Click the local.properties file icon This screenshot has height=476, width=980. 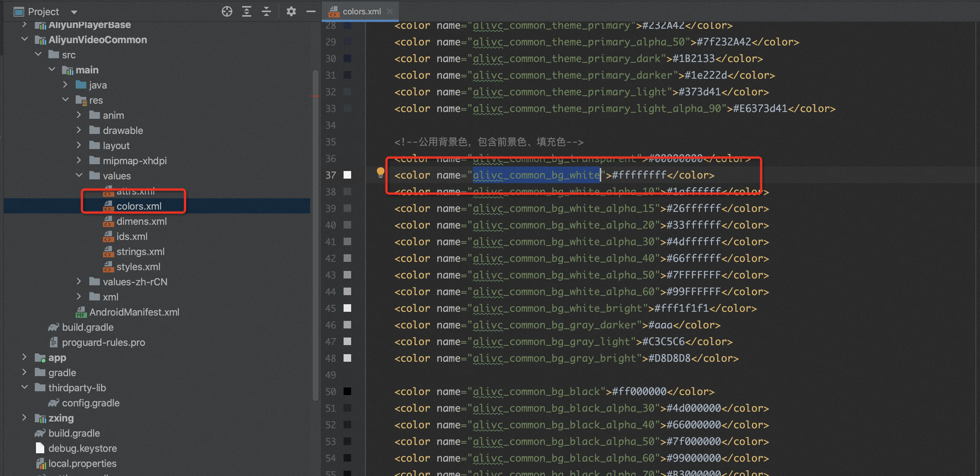click(x=41, y=464)
